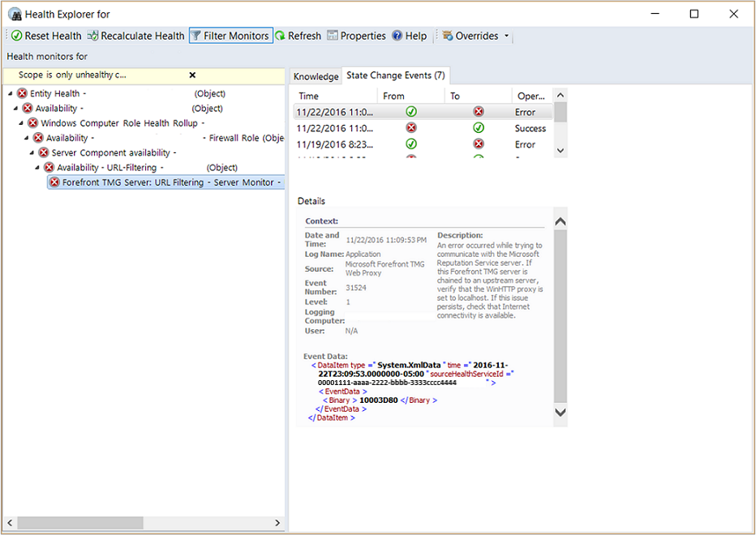The image size is (756, 535).
Task: Select the event row with Success operation
Action: click(423, 128)
